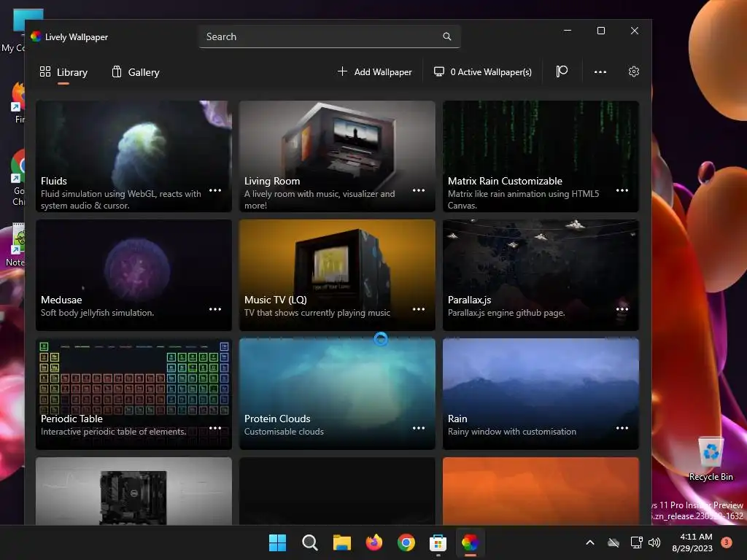The width and height of the screenshot is (747, 560).
Task: Open Rain wallpaper options menu
Action: click(x=622, y=428)
